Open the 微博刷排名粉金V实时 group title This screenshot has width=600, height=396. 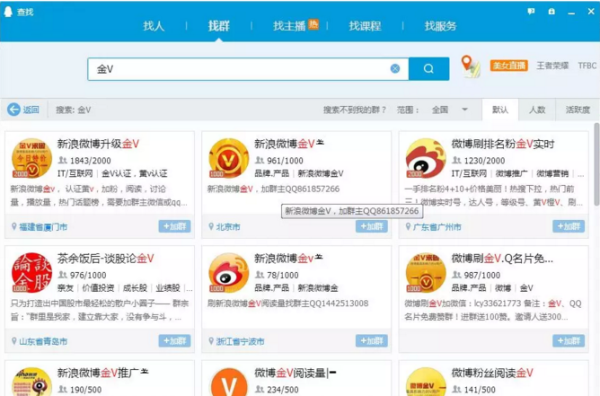coord(503,144)
